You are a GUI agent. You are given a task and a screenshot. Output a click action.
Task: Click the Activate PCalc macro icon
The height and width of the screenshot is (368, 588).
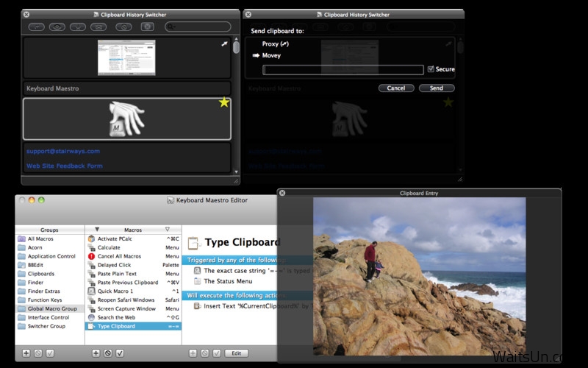point(92,239)
